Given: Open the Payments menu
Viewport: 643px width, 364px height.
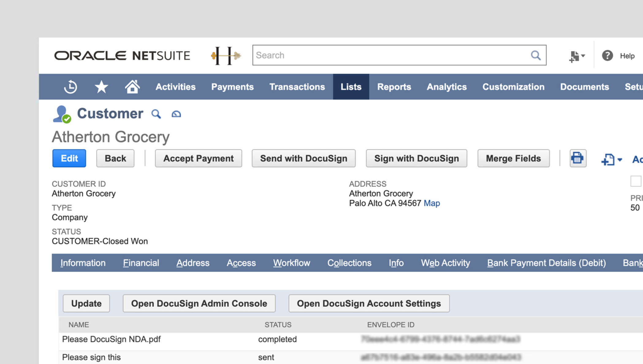Looking at the screenshot, I should [232, 87].
